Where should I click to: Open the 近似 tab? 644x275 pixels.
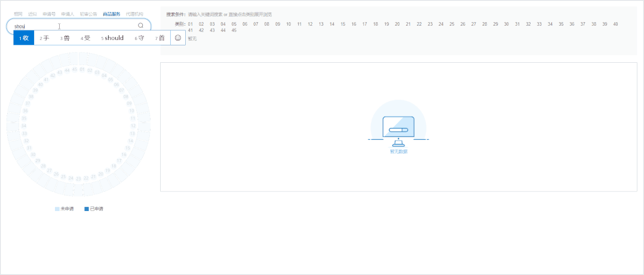tap(32, 14)
